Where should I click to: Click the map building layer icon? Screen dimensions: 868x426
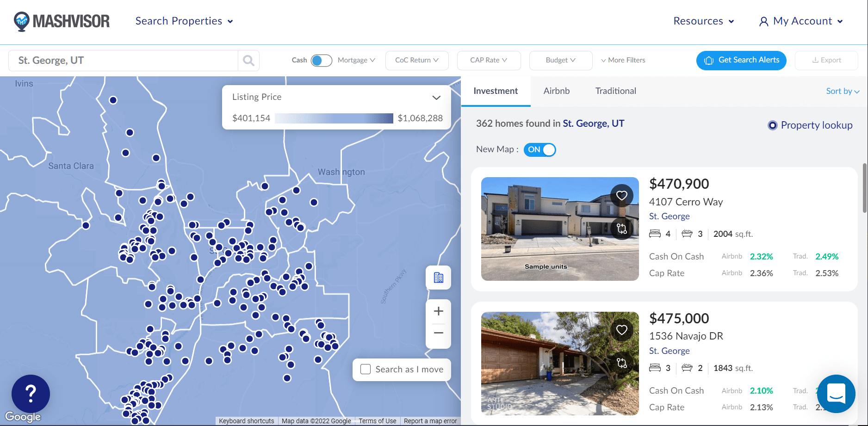click(x=438, y=278)
